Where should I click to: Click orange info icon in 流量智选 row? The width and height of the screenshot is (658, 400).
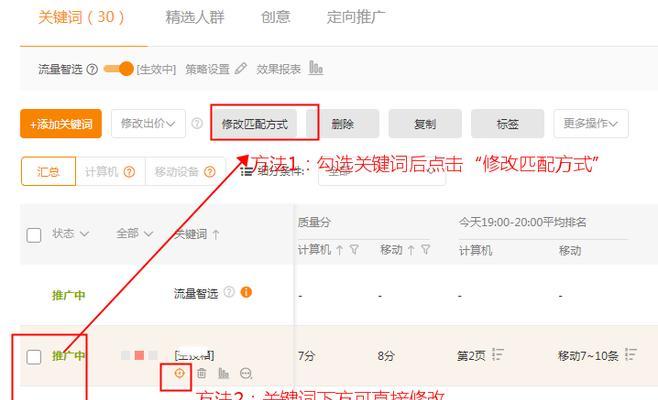(246, 292)
